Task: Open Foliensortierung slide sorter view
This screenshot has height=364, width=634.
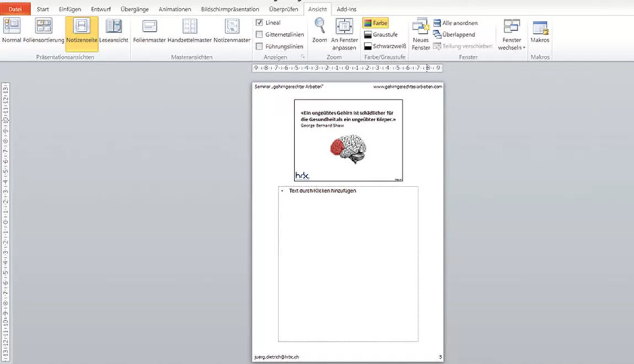Action: click(x=44, y=31)
